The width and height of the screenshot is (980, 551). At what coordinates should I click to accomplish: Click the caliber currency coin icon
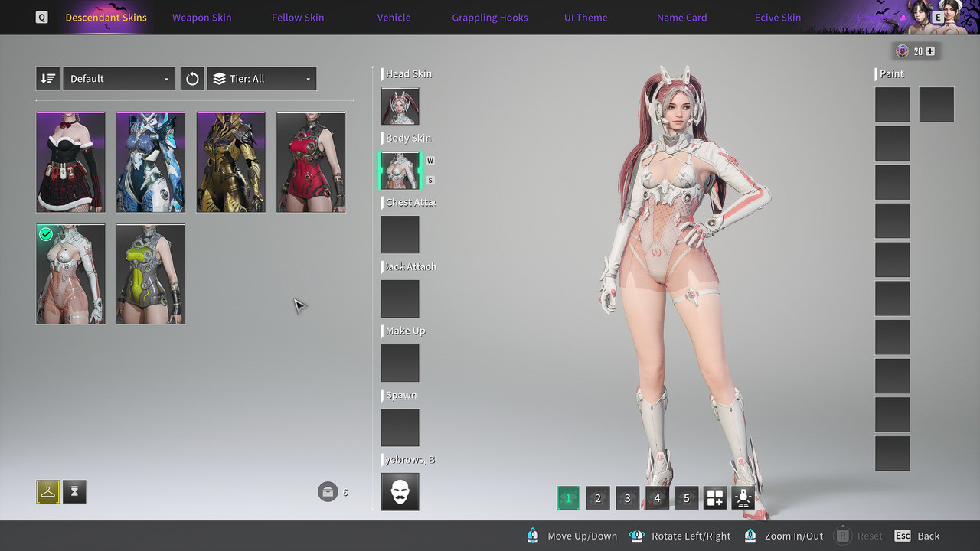point(903,51)
